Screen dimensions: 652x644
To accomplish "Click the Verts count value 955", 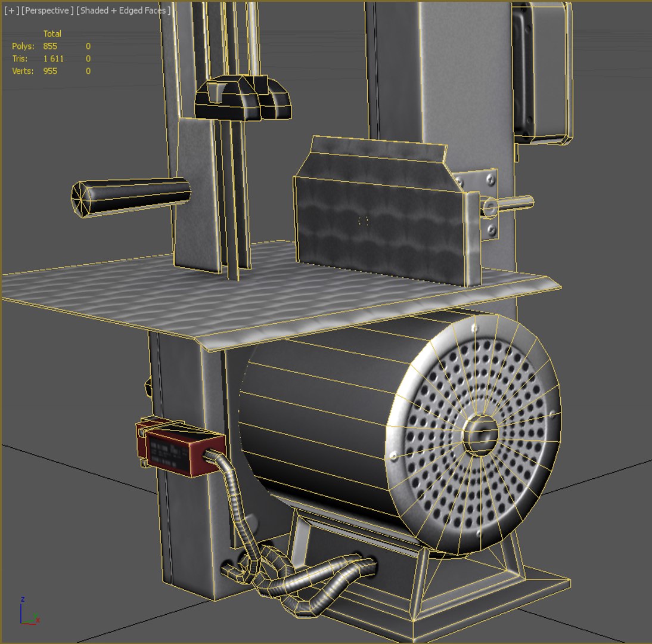I will 50,71.
